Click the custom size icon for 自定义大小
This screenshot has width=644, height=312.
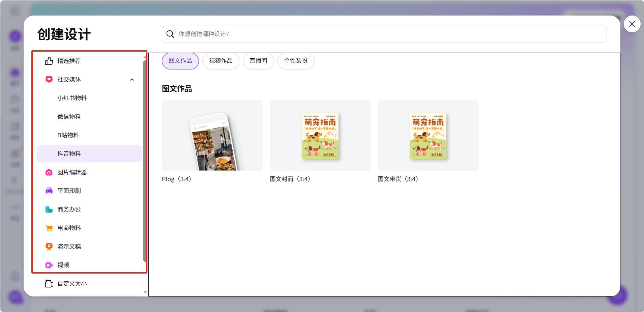tap(49, 284)
